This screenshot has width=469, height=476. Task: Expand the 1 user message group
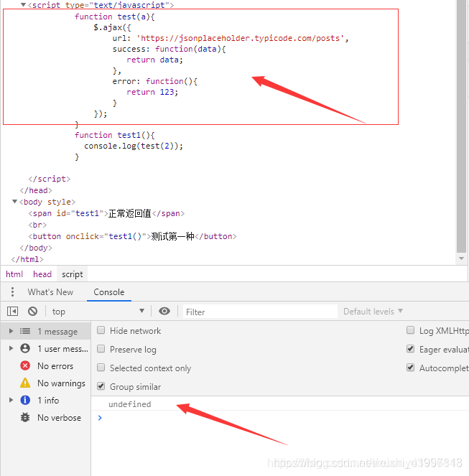click(11, 348)
